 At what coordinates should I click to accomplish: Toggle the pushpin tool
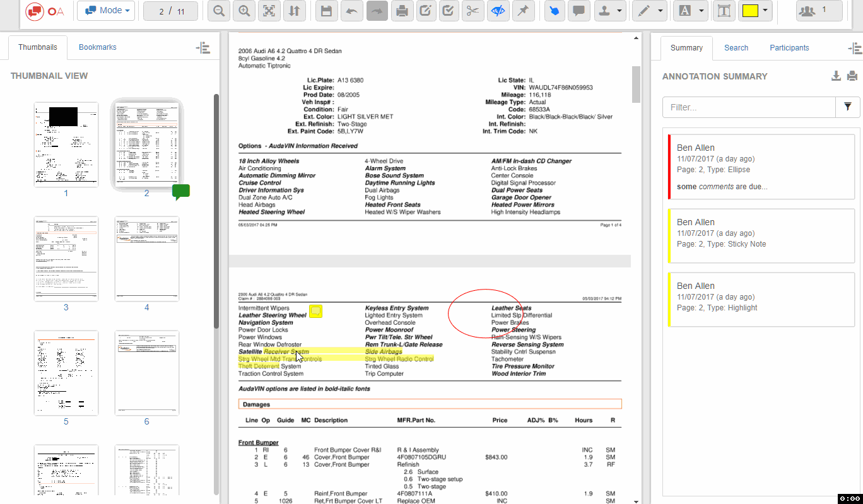tap(523, 11)
